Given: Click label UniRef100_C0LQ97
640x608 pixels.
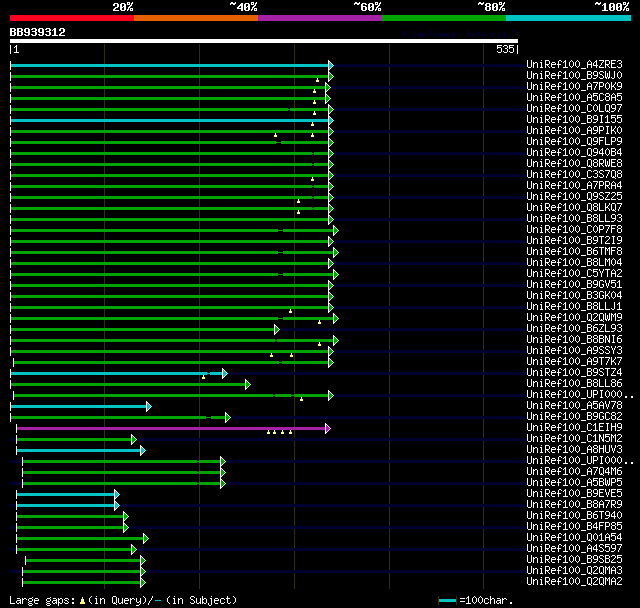Looking at the screenshot, I should 574,109.
